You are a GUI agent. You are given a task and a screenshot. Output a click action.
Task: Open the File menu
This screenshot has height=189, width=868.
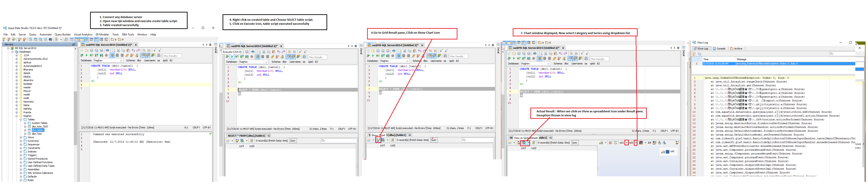click(5, 34)
